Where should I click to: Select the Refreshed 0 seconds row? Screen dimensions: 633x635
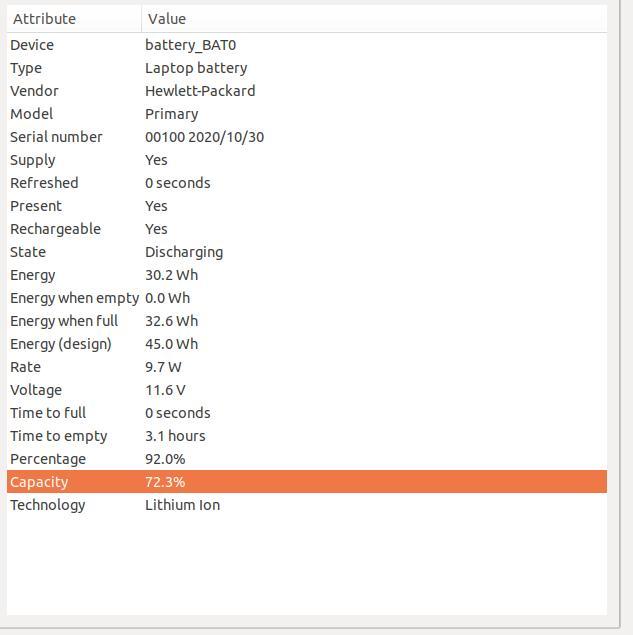tap(307, 183)
